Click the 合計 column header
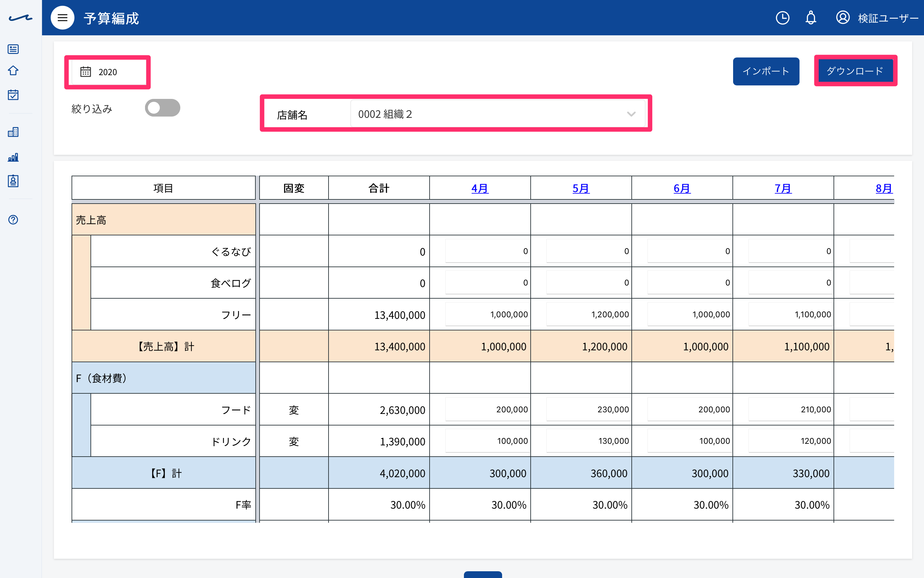 (x=379, y=188)
